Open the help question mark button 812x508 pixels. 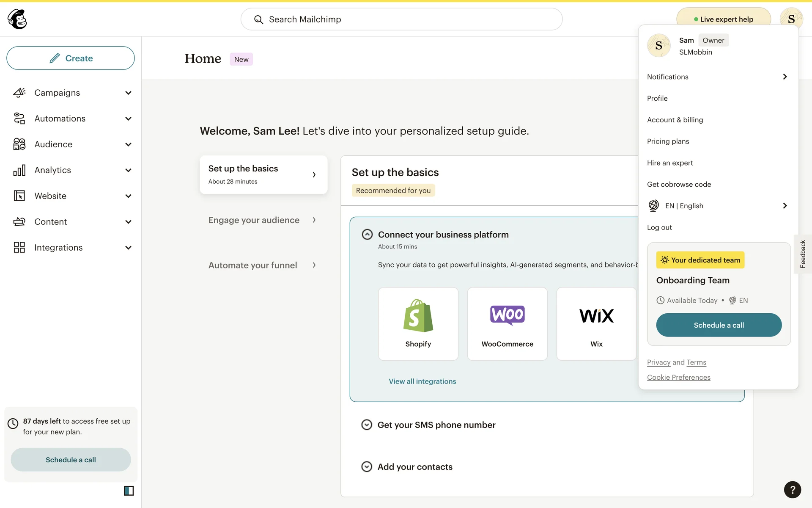[x=792, y=490]
